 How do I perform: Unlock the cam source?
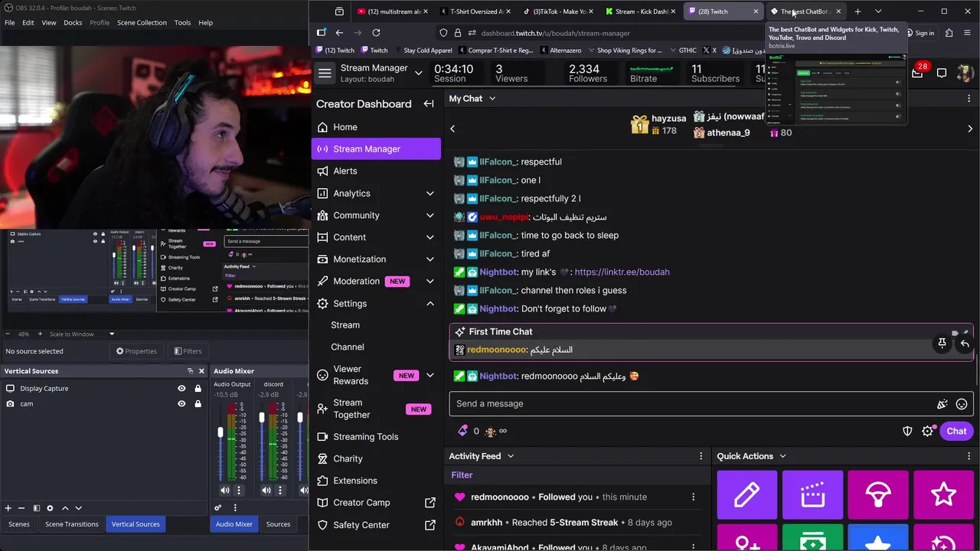tap(198, 404)
